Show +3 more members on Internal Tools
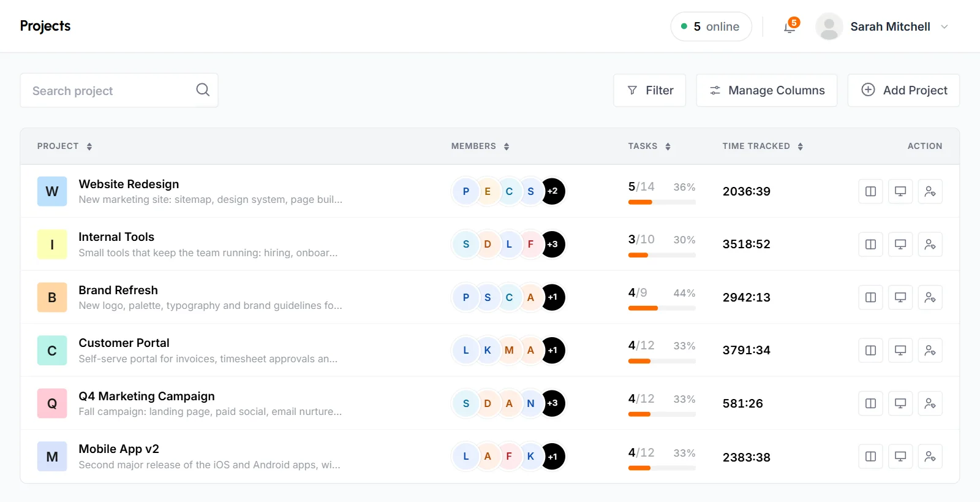The height and width of the screenshot is (502, 980). point(552,244)
